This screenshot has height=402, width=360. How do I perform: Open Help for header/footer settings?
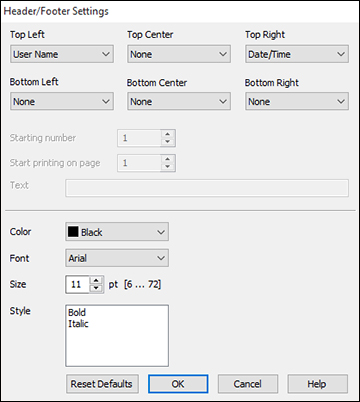click(317, 384)
